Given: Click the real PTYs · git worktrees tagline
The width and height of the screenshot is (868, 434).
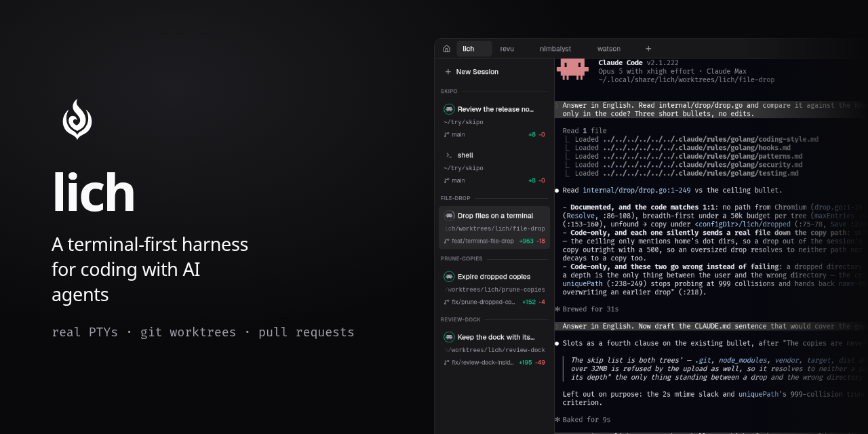Looking at the screenshot, I should coord(203,332).
